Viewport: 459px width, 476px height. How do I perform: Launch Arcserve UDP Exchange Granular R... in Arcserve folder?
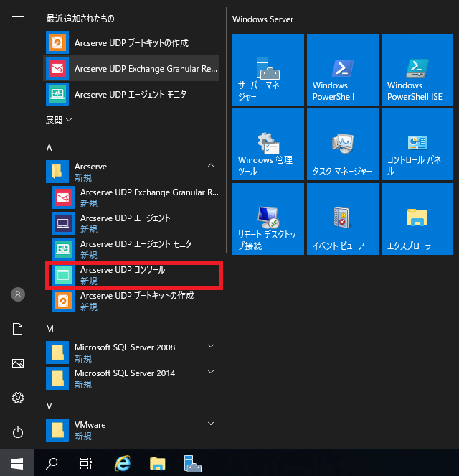(134, 197)
